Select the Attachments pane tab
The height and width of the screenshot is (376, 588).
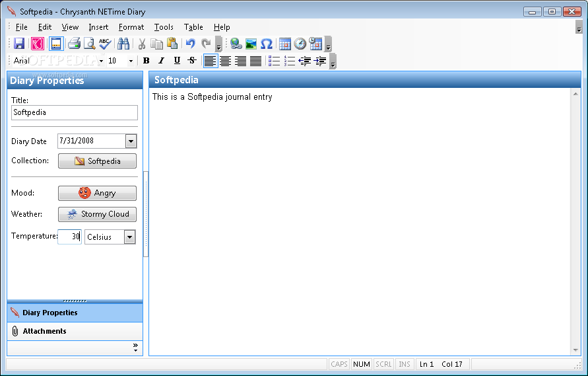tap(75, 331)
